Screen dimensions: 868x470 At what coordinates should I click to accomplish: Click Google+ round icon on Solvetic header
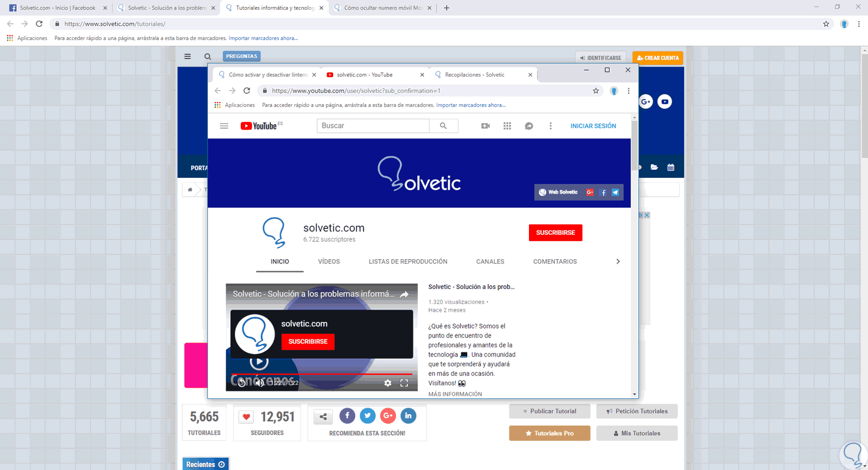(646, 101)
